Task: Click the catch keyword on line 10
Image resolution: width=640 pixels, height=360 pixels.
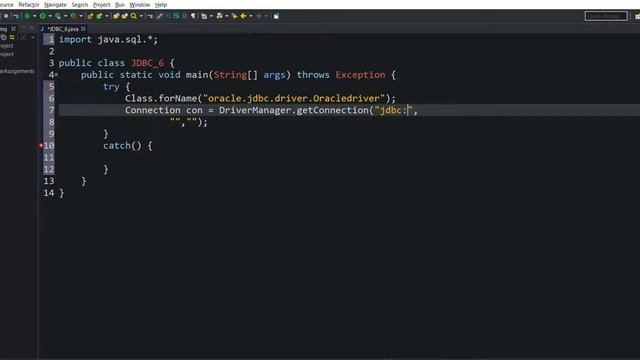Action: tap(117, 146)
